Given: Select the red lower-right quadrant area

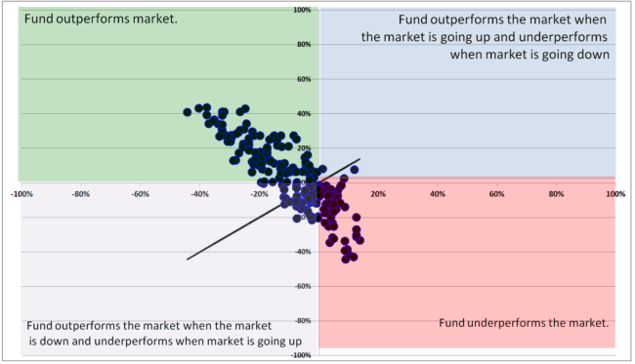Looking at the screenshot, I should 467,263.
